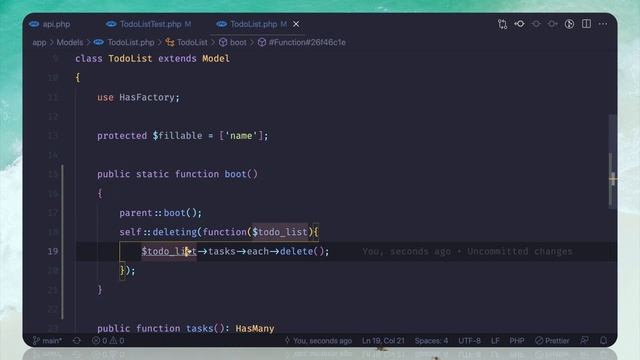This screenshot has height=360, width=640.
Task: Click 'delete()' call on line 19
Action: coord(302,251)
